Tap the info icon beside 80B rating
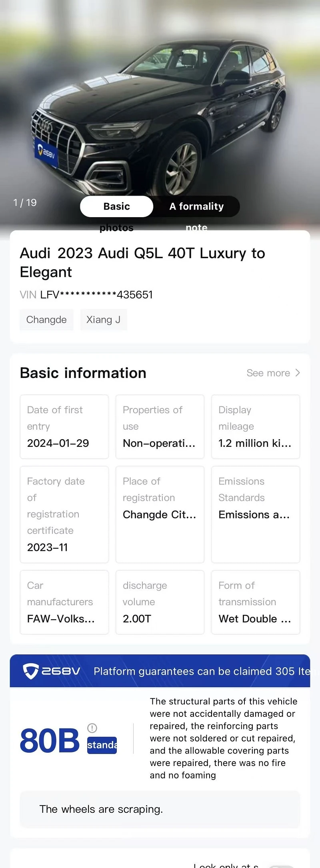 [92, 728]
